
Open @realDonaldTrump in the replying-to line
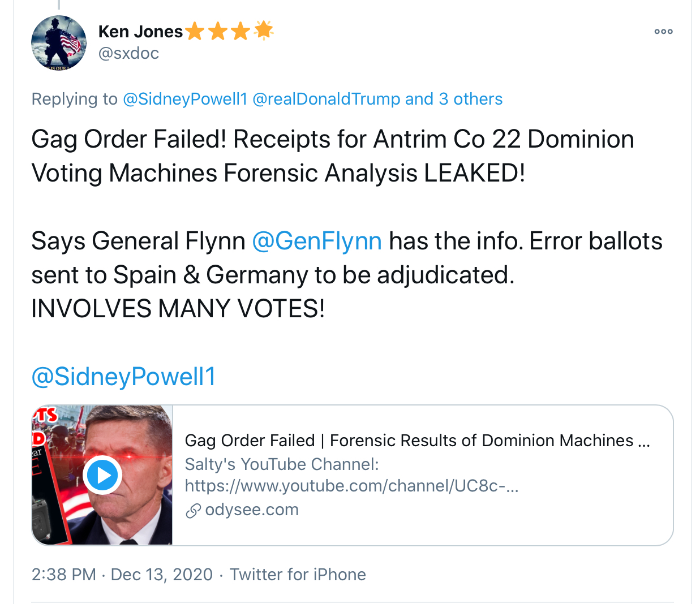coord(326,99)
